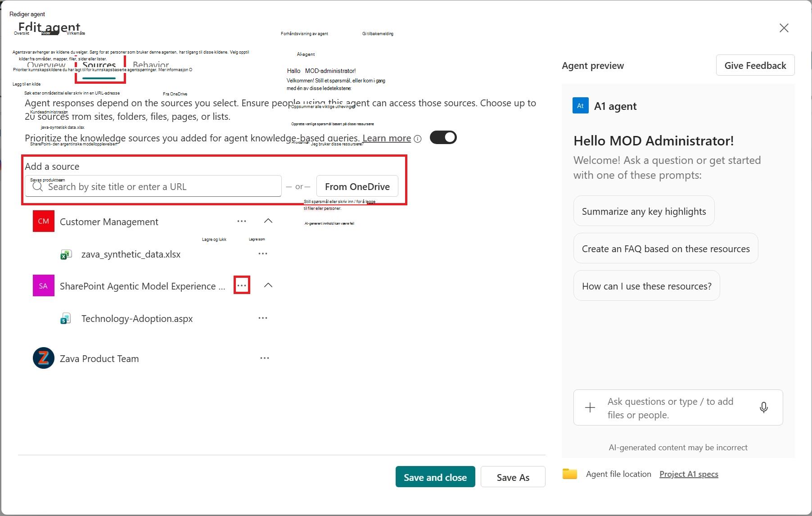812x516 pixels.
Task: Open the Sources tab
Action: [x=99, y=66]
